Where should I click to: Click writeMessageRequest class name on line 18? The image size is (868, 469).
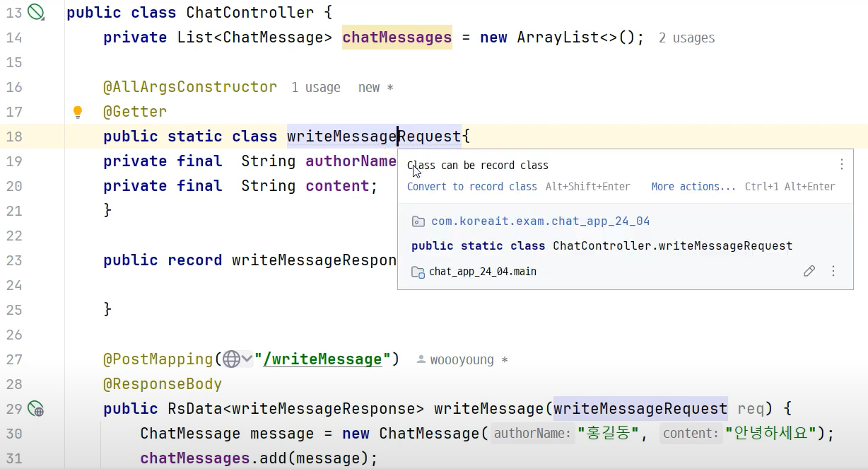tap(374, 136)
